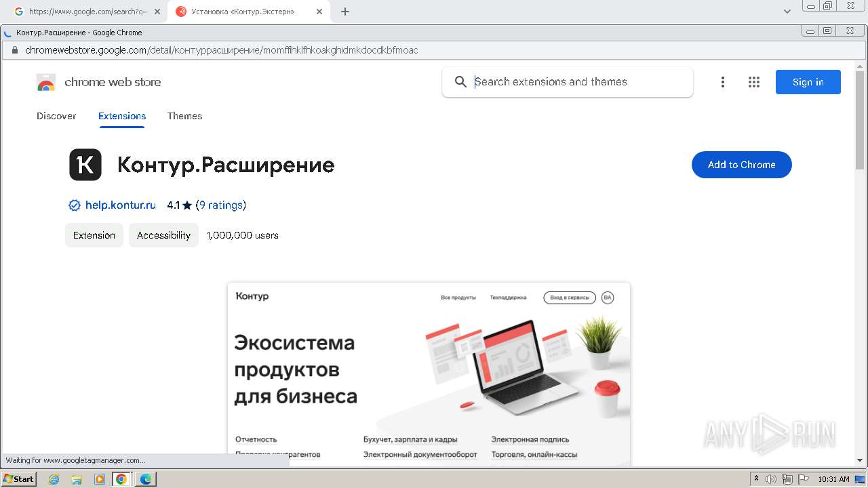The image size is (868, 488).
Task: Click the page scrollbar up arrow
Action: 861,66
